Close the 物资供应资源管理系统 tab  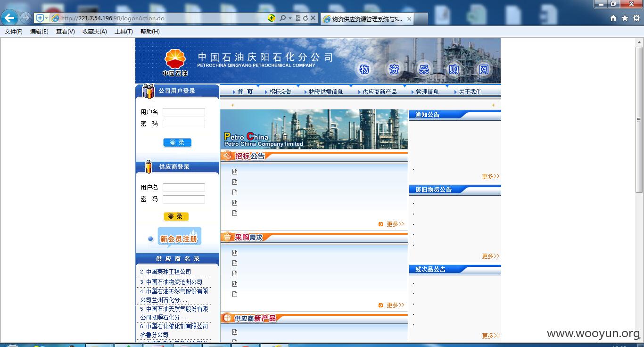pos(409,19)
